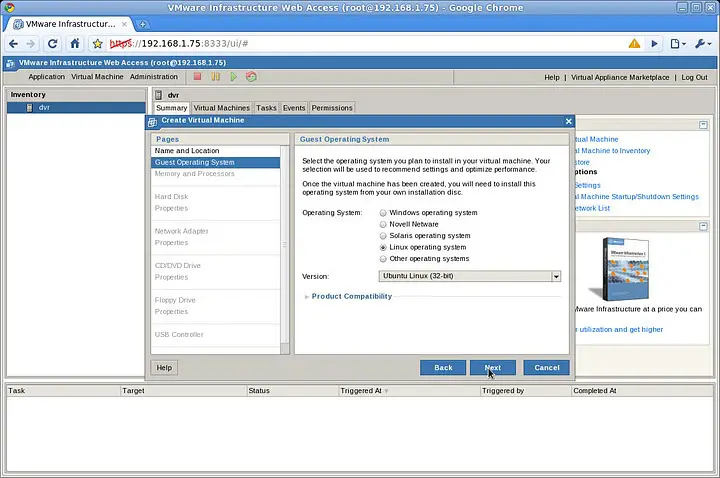Open the Machine Startup/Shutdown Settings link

tap(637, 197)
